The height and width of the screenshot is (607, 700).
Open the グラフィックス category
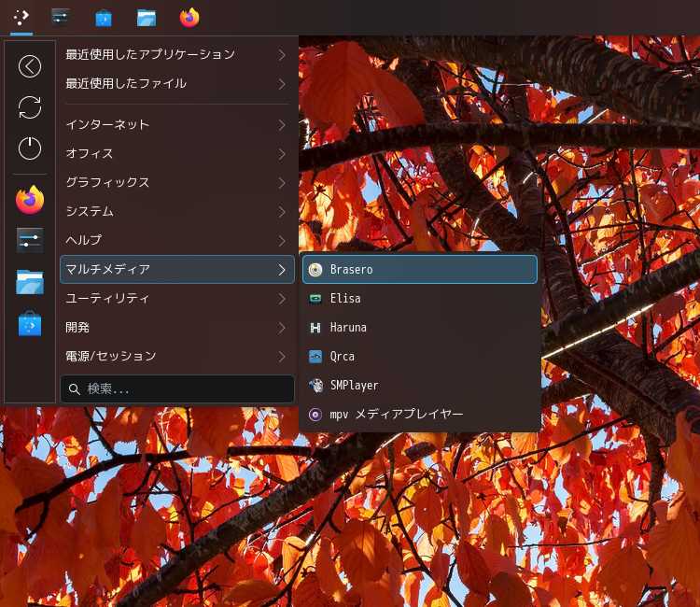pyautogui.click(x=177, y=183)
